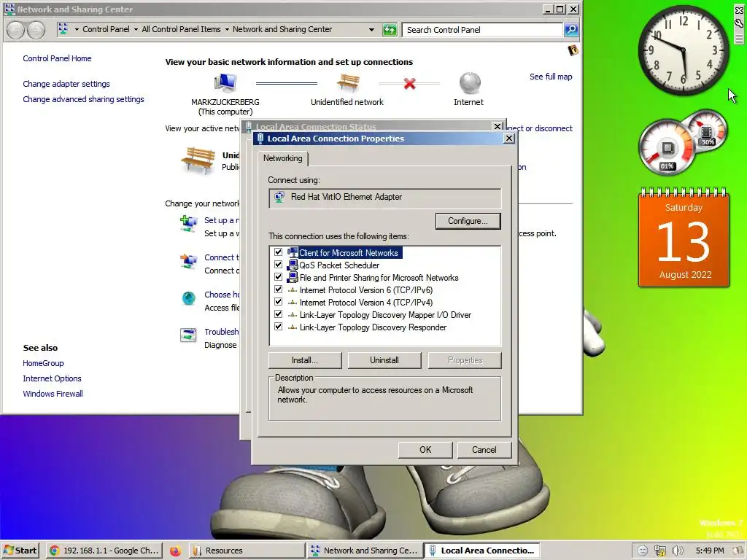
Task: Toggle Internet Protocol Version 4 checkbox
Action: click(x=278, y=302)
